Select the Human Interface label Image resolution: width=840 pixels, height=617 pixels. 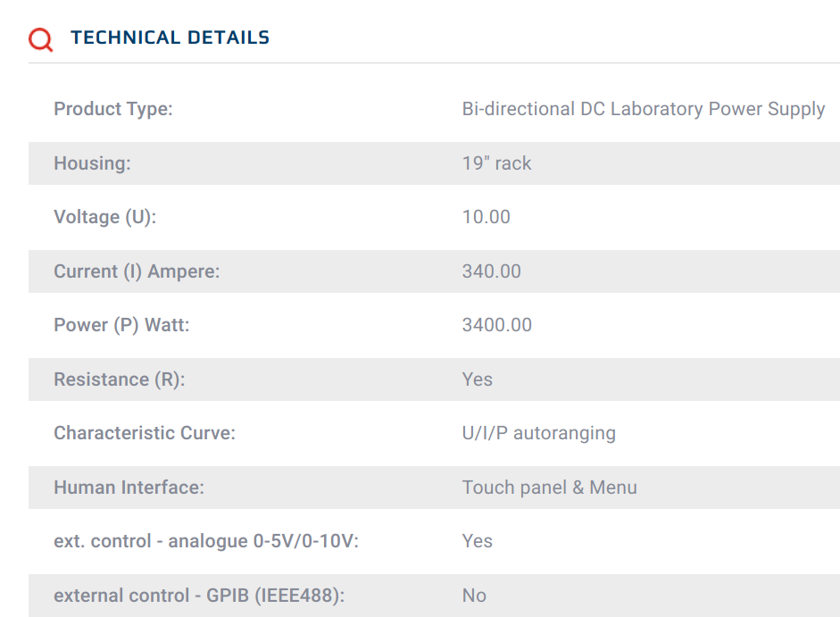pos(129,488)
